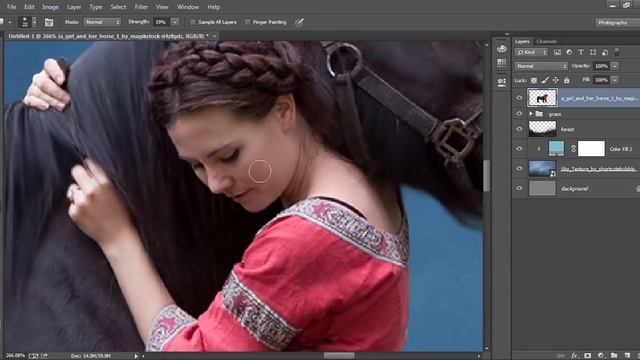Screen dimensions: 640x360
Task: Click the status bar info arrow
Action: [136, 356]
